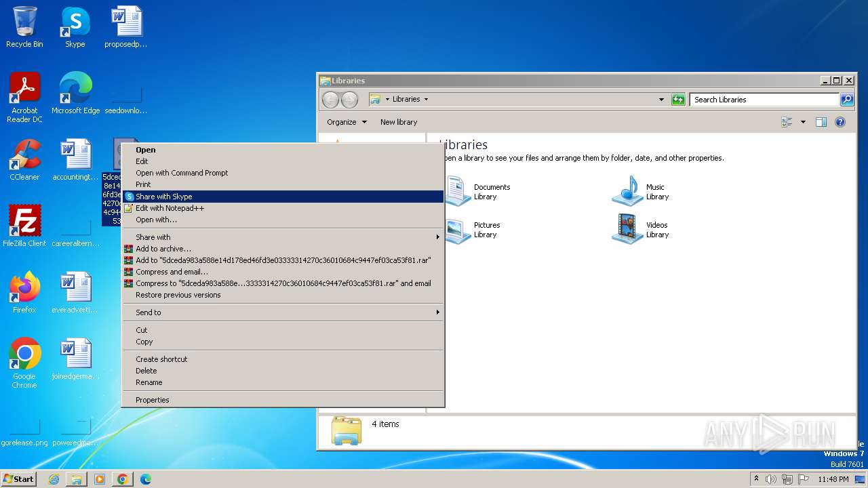Viewport: 868px width, 488px height.
Task: Open the Start menu
Action: pyautogui.click(x=19, y=479)
